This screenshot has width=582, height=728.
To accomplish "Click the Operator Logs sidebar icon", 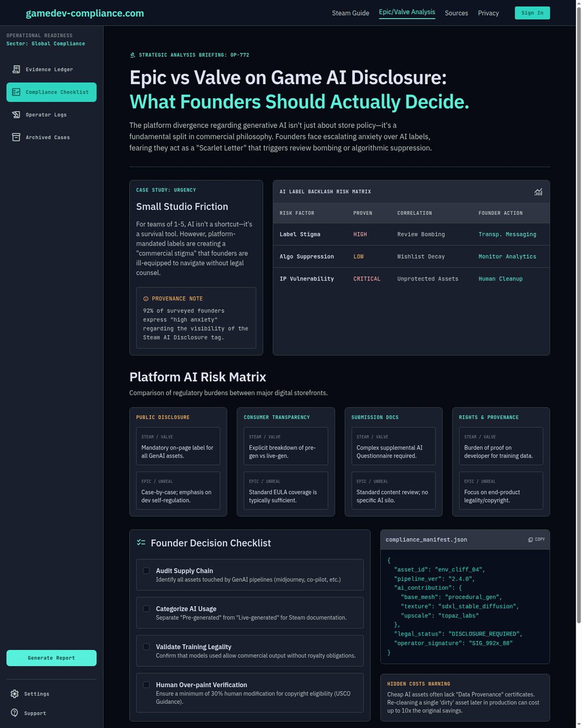I will tap(16, 114).
